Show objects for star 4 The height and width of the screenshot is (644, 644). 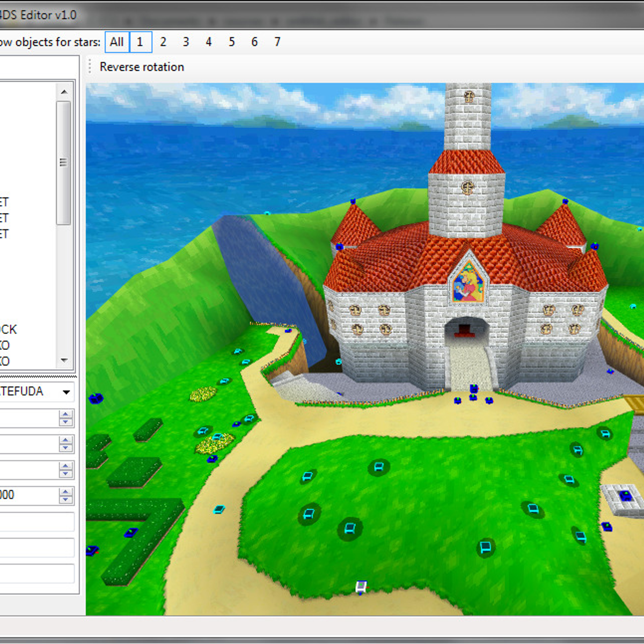[x=209, y=42]
